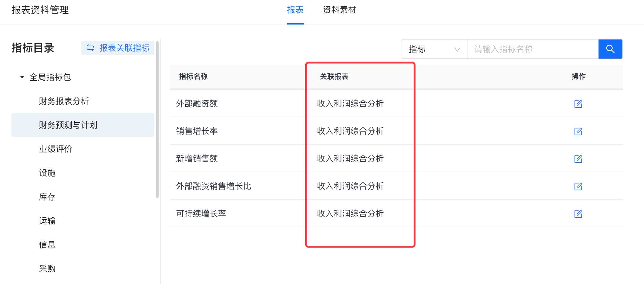
Task: Open the 业绩评价 category
Action: click(56, 149)
